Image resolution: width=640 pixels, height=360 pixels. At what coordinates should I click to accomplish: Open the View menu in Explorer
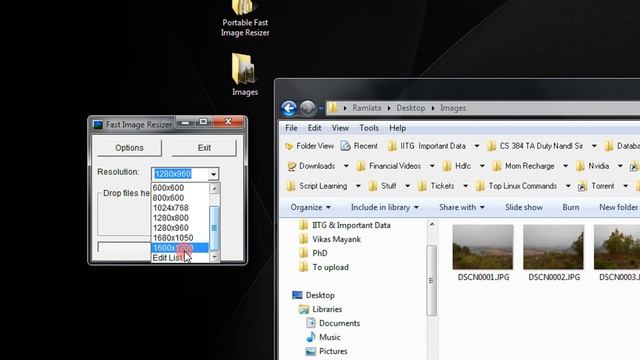point(340,128)
